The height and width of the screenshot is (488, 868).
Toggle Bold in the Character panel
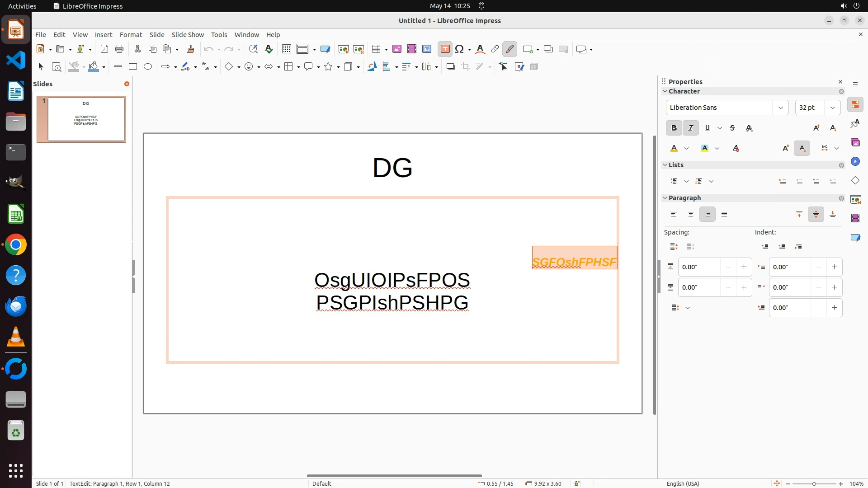coord(674,128)
